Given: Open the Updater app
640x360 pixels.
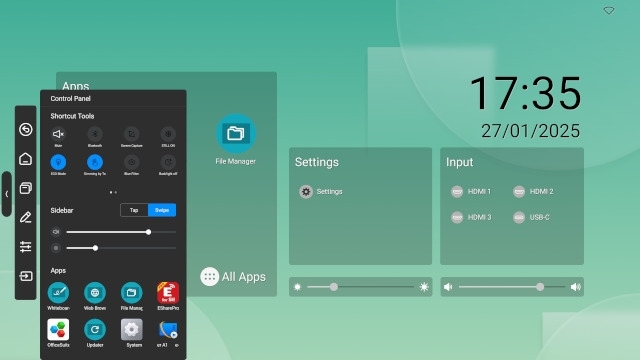Looking at the screenshot, I should point(95,329).
